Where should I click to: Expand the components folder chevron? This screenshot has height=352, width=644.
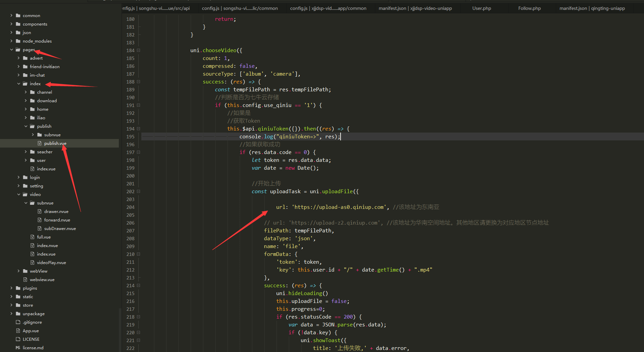point(11,24)
